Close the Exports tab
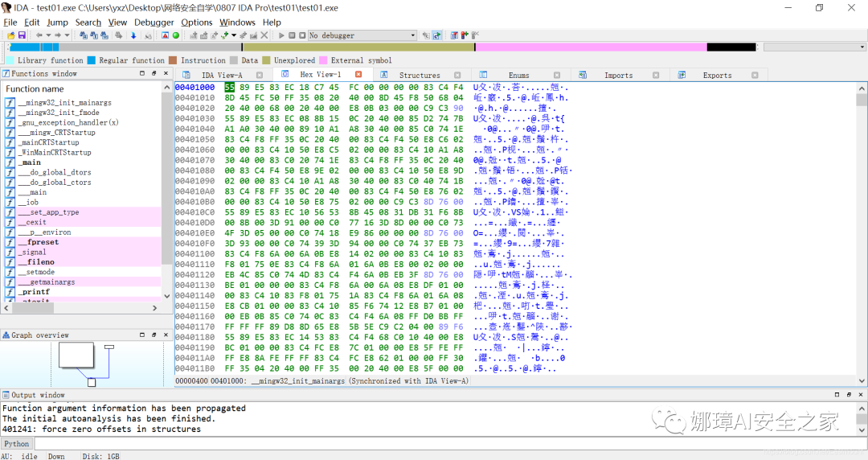The width and height of the screenshot is (868, 460). [755, 75]
